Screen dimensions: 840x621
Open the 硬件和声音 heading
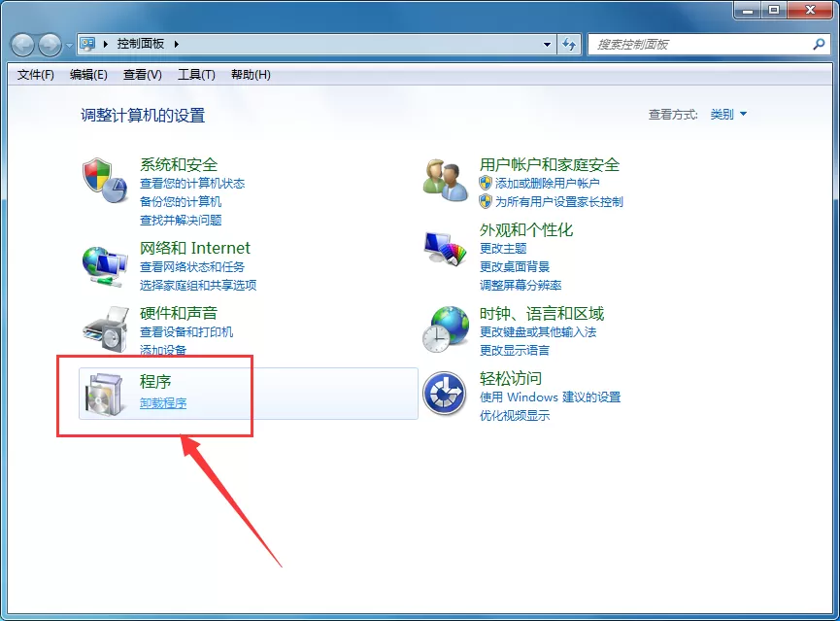coord(179,313)
